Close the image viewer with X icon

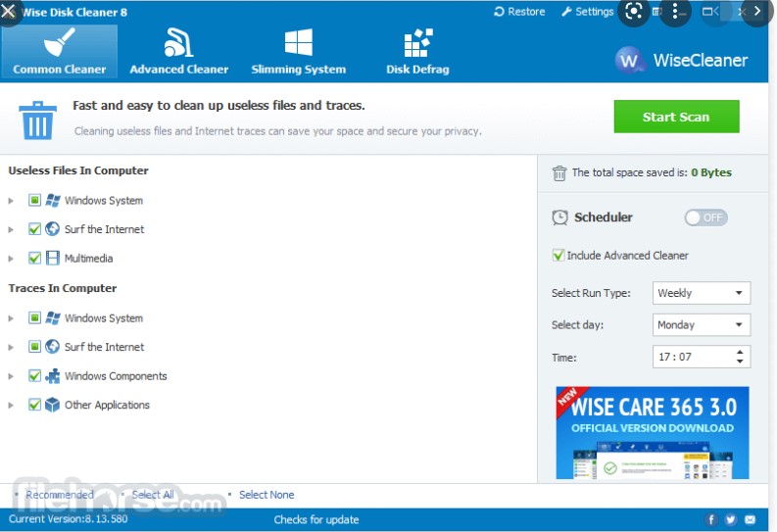click(9, 12)
